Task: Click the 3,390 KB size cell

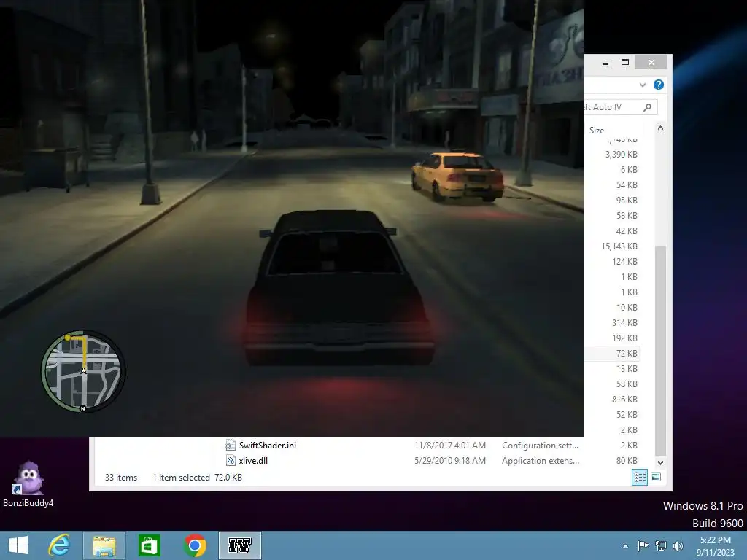Action: [622, 155]
